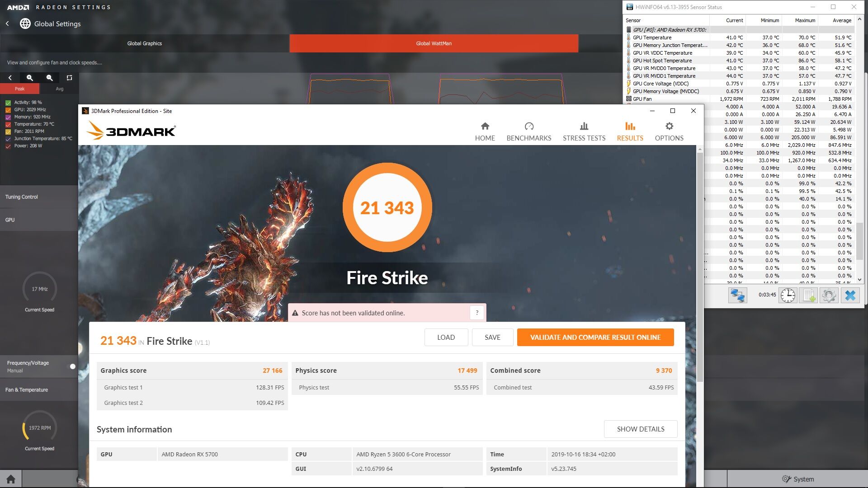Viewport: 868px width, 488px height.
Task: Open 3DMark STRESS TESTS section
Action: pyautogui.click(x=584, y=131)
